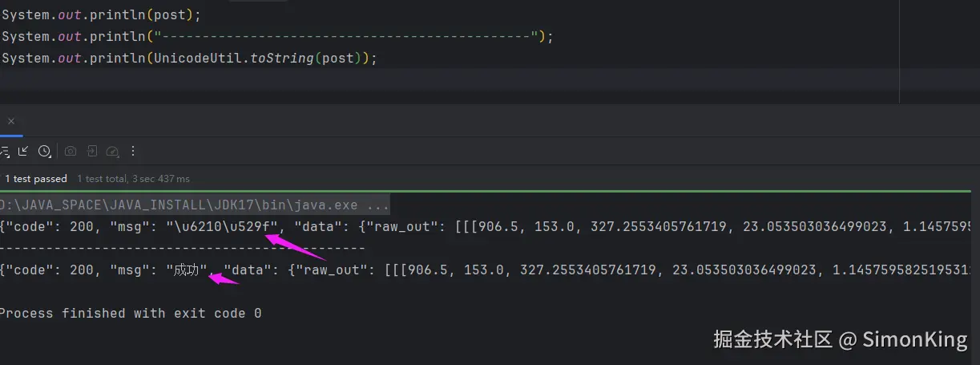Click "Process finished with exit code 0"

click(x=130, y=313)
